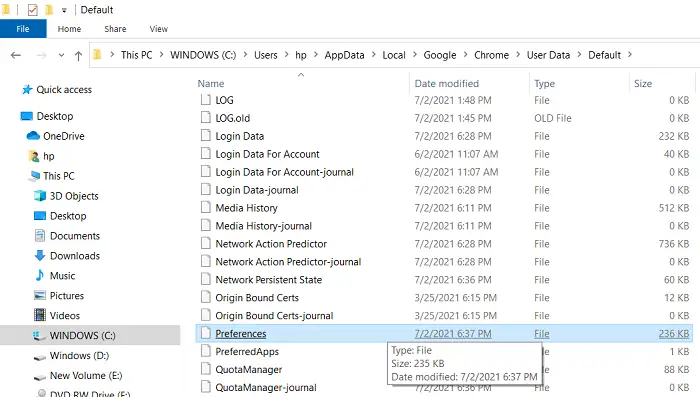700x397 pixels.
Task: Click User Data breadcrumb in address bar
Action: [x=548, y=55]
